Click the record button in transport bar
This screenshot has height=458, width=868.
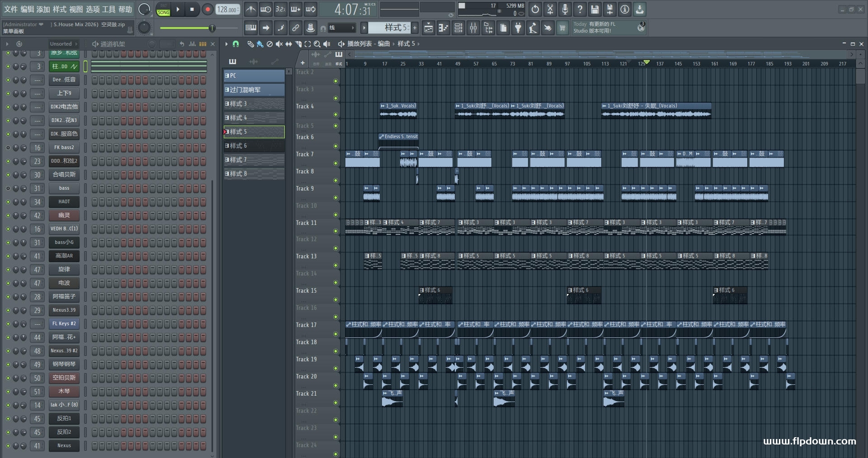(208, 9)
